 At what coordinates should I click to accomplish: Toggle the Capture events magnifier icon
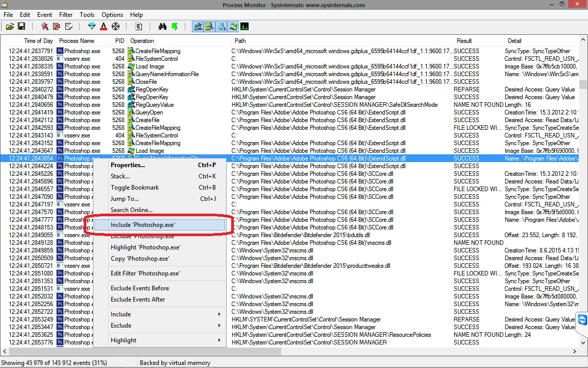pos(45,26)
